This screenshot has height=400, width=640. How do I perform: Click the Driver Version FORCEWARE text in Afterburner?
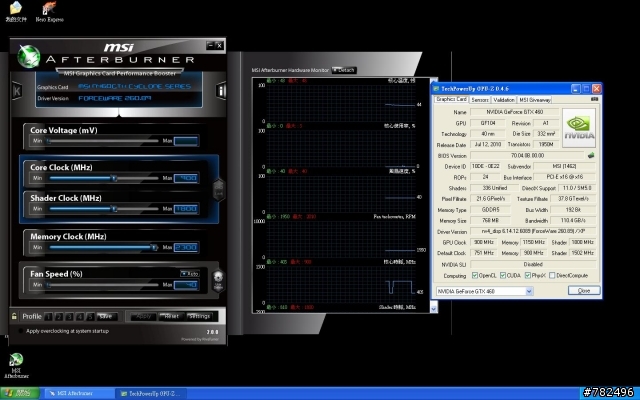[x=115, y=98]
